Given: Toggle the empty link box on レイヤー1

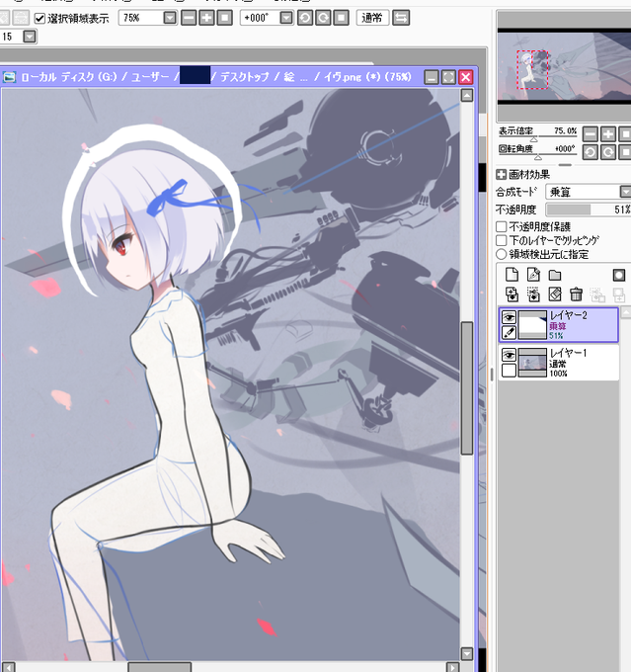Looking at the screenshot, I should (509, 371).
